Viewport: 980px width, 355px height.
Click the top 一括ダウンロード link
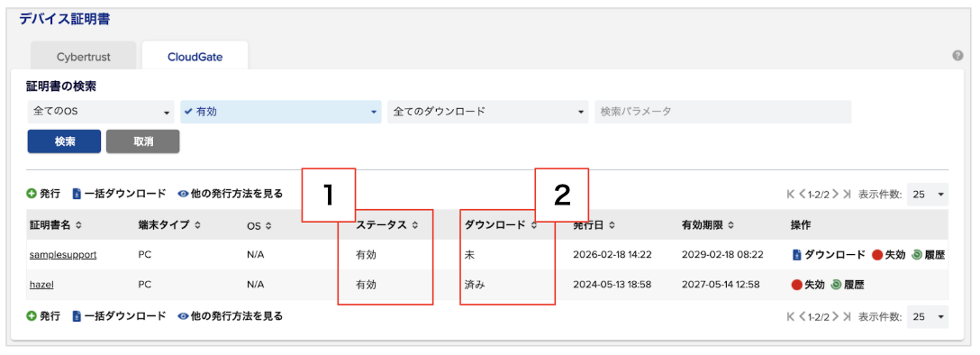[120, 194]
